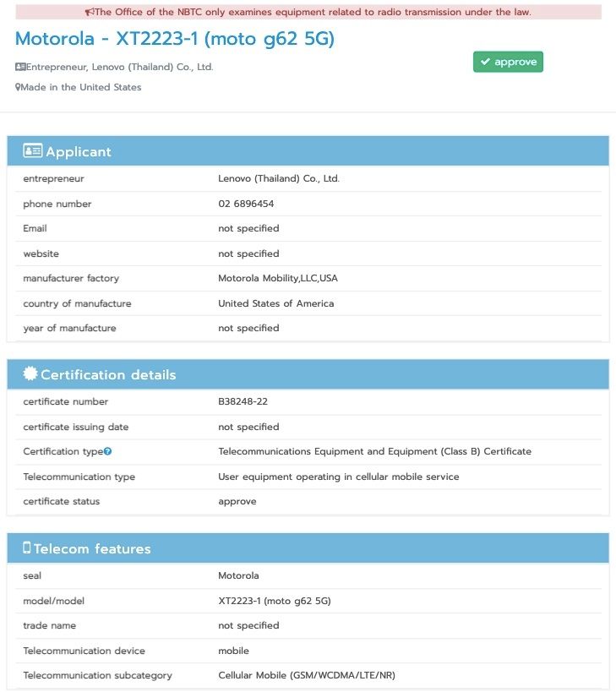Click the Telecom features phone icon
Image resolution: width=616 pixels, height=692 pixels.
click(x=27, y=548)
